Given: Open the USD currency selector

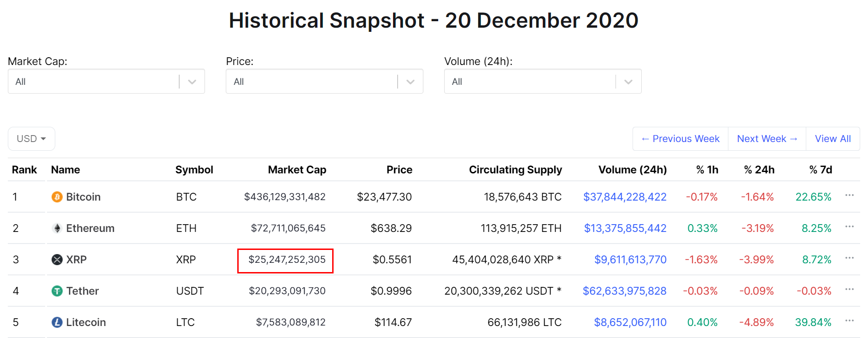Looking at the screenshot, I should point(31,139).
